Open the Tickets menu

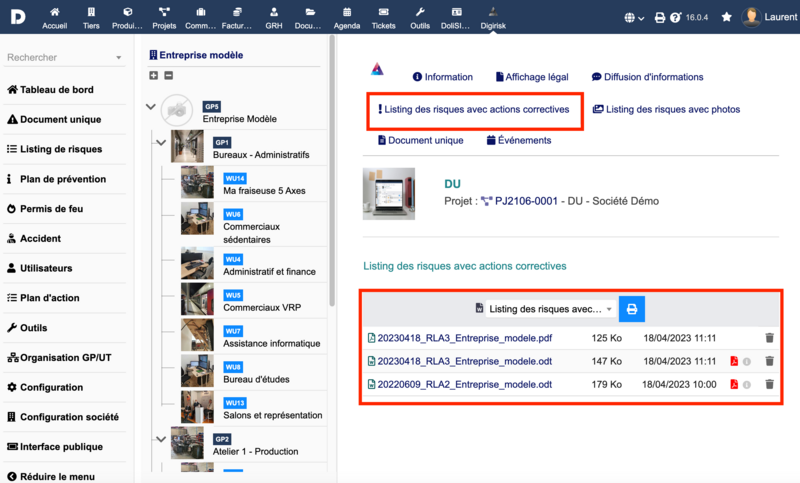383,17
